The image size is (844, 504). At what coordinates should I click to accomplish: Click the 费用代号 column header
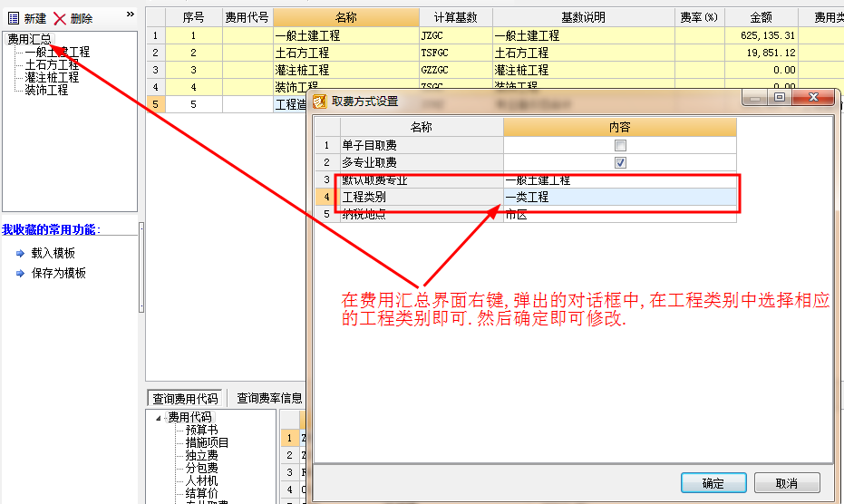[x=247, y=18]
